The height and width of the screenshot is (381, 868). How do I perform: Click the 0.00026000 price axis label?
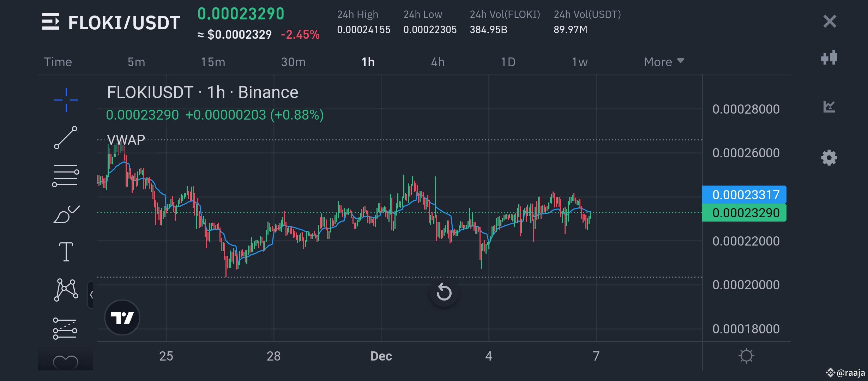point(746,153)
